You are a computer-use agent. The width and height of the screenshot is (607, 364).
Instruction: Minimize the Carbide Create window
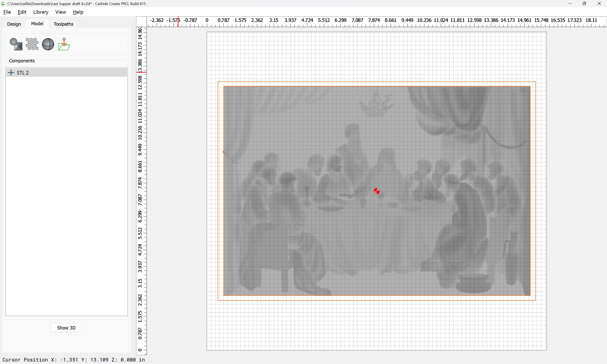tap(570, 3)
